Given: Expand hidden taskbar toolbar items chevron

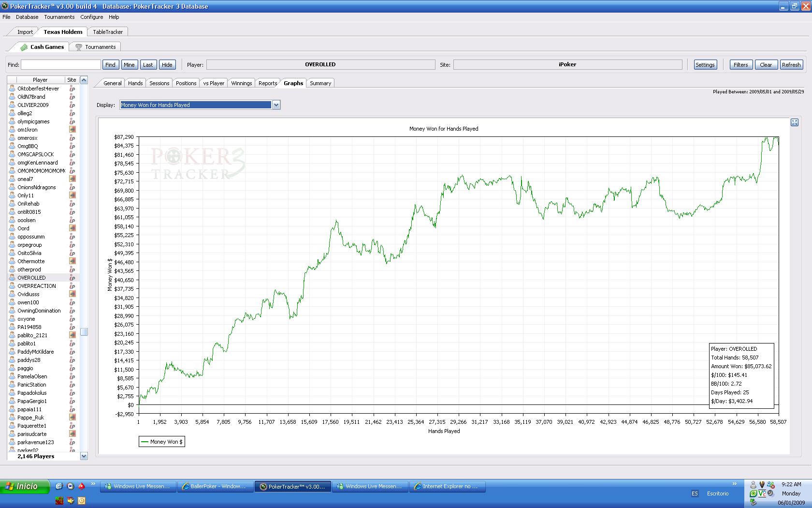Looking at the screenshot, I should point(735,483).
